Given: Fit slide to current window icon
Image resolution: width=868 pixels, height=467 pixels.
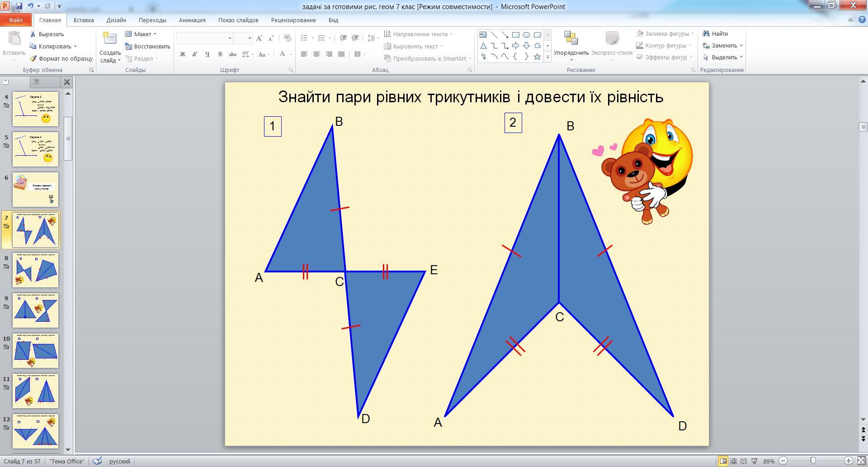Looking at the screenshot, I should tap(861, 461).
